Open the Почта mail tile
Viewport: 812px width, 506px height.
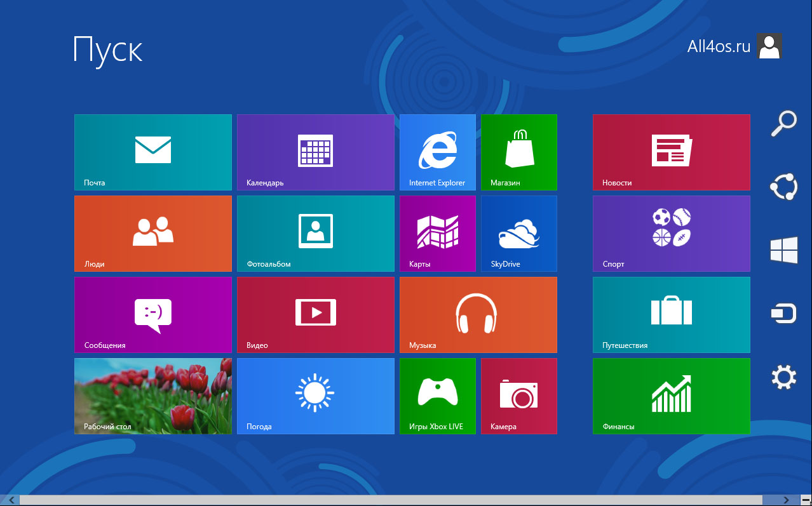(153, 152)
